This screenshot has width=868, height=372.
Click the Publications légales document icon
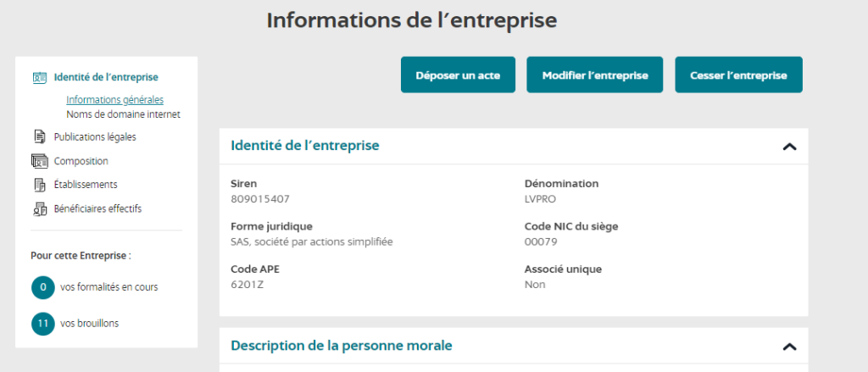(39, 136)
